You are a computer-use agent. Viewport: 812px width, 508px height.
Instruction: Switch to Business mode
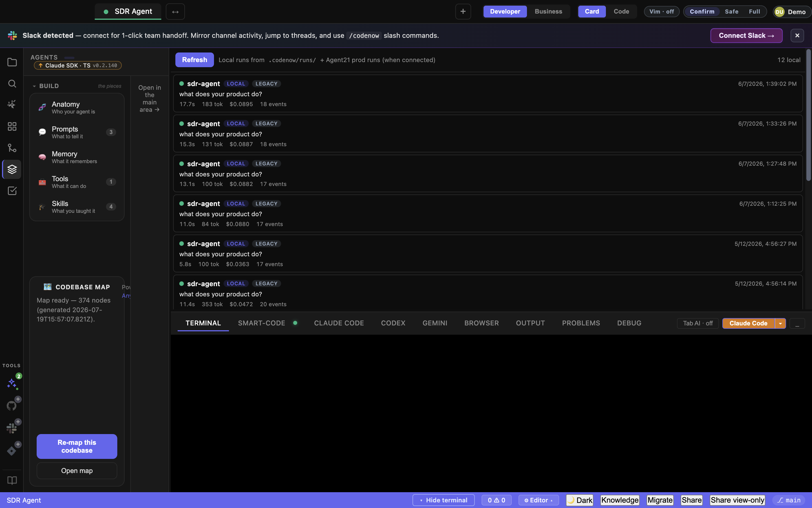pyautogui.click(x=548, y=11)
